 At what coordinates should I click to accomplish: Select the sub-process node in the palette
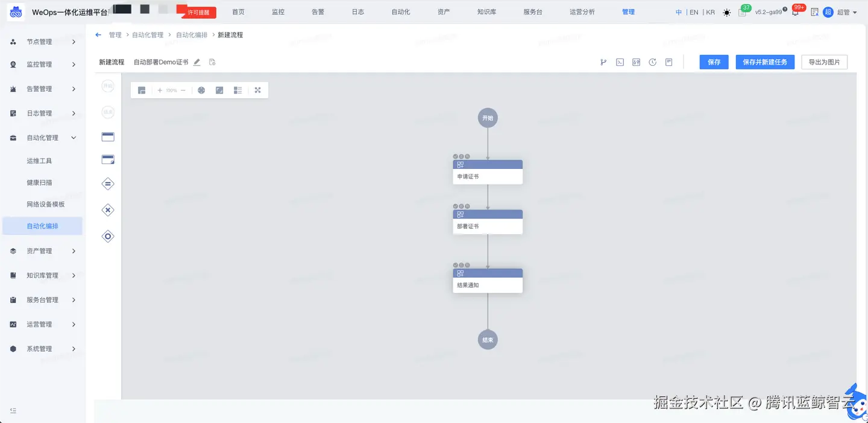pyautogui.click(x=108, y=159)
